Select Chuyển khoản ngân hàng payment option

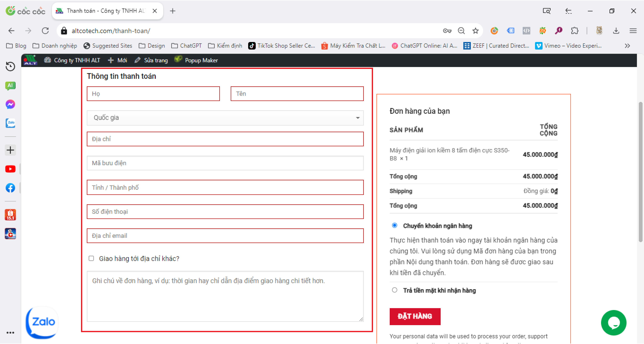pos(395,226)
